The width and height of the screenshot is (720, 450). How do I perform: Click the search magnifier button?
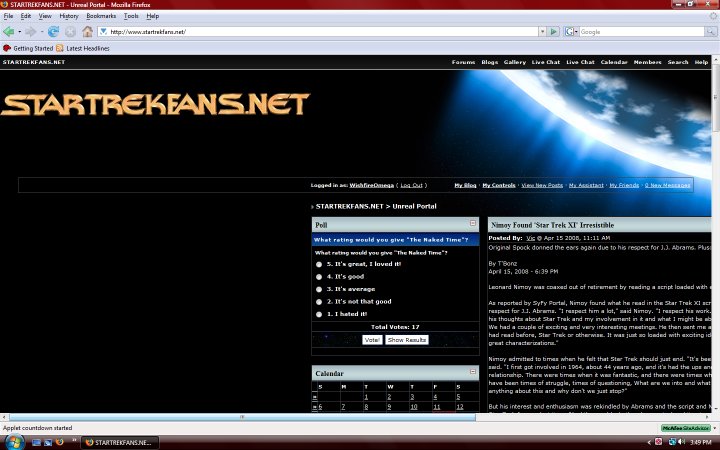(x=711, y=32)
